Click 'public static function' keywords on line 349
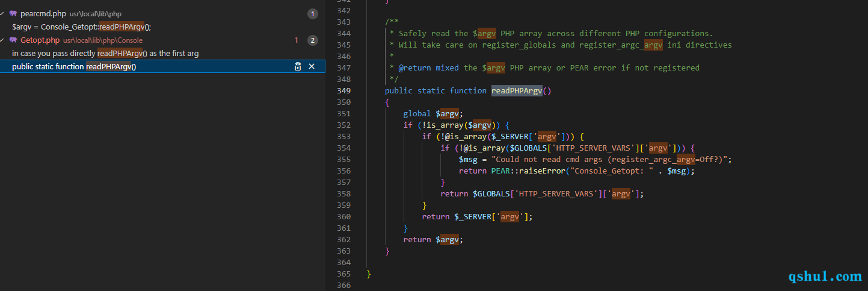The height and width of the screenshot is (291, 868). click(436, 90)
